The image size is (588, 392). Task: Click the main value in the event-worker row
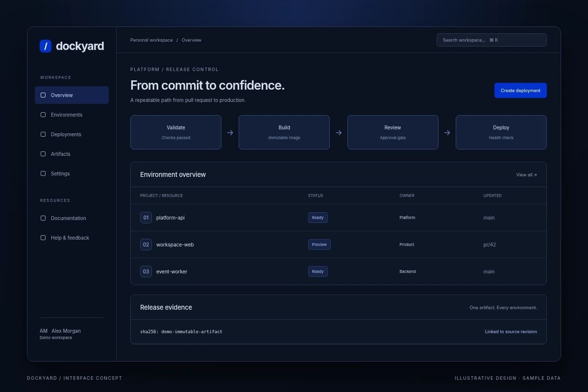coord(489,271)
